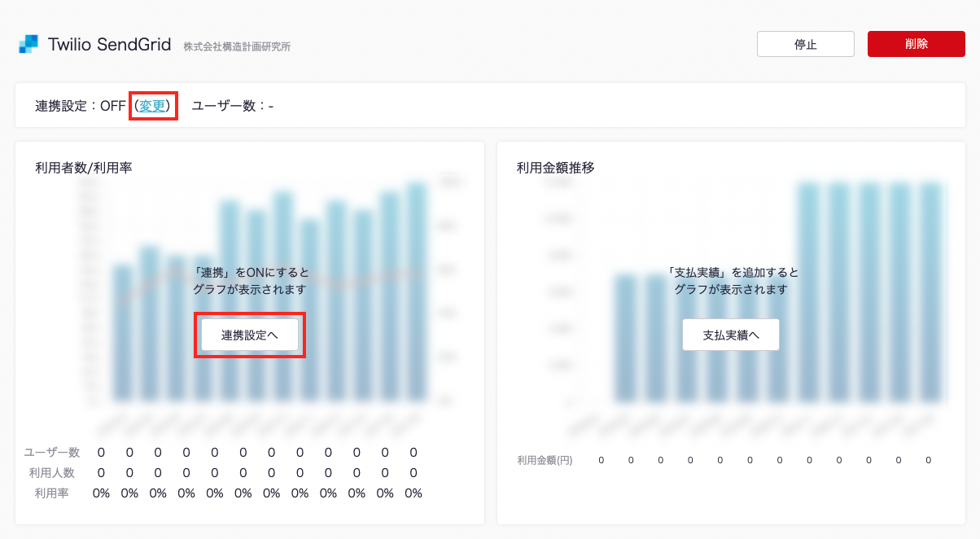980x539 pixels.
Task: Click the 「連携」をONにすると graph message
Action: (x=250, y=272)
